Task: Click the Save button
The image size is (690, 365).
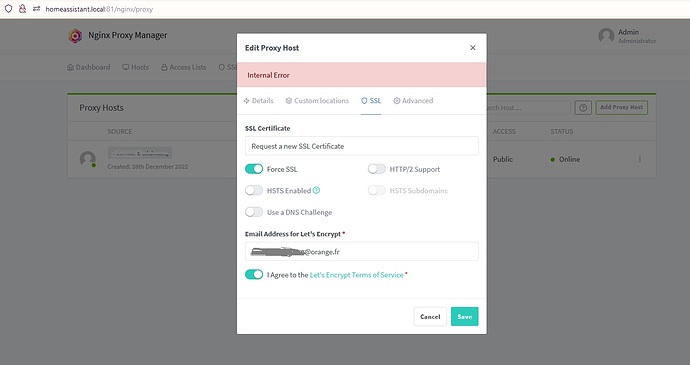Action: point(465,317)
